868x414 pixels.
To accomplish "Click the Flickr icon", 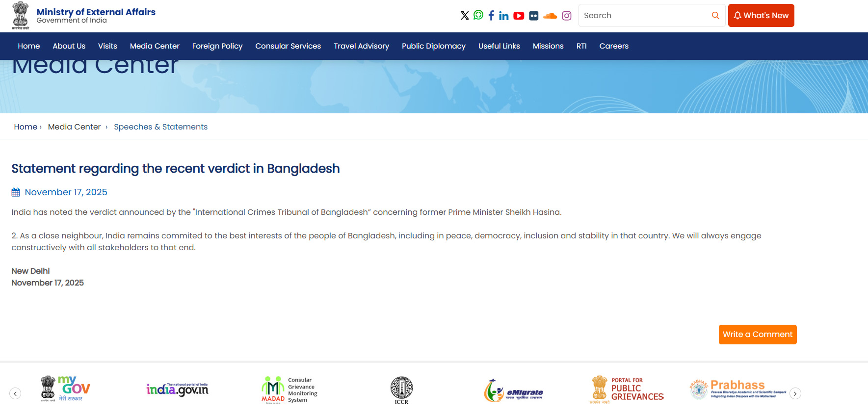I will tap(534, 16).
